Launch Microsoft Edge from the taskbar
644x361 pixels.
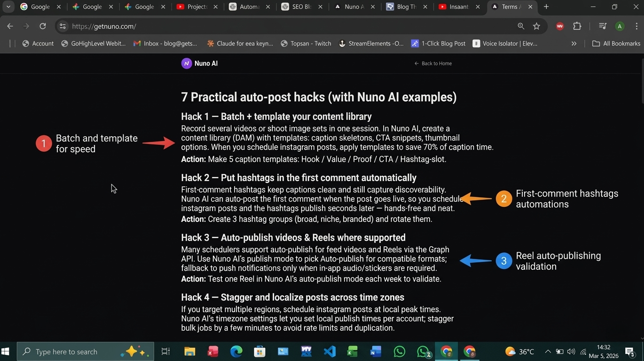tap(236, 352)
